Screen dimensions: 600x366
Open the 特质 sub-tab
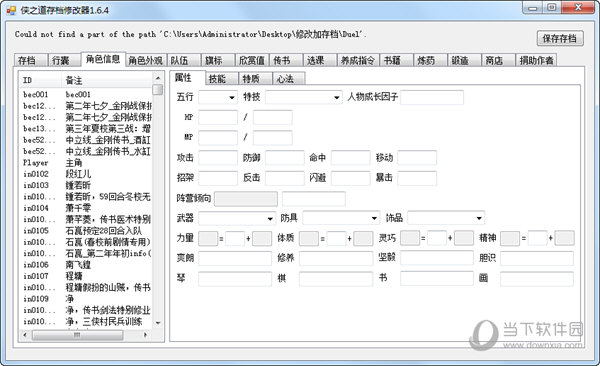255,78
